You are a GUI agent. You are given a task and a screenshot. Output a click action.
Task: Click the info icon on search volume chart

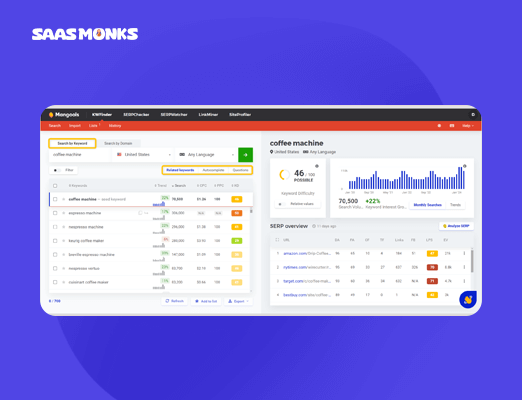tap(465, 166)
